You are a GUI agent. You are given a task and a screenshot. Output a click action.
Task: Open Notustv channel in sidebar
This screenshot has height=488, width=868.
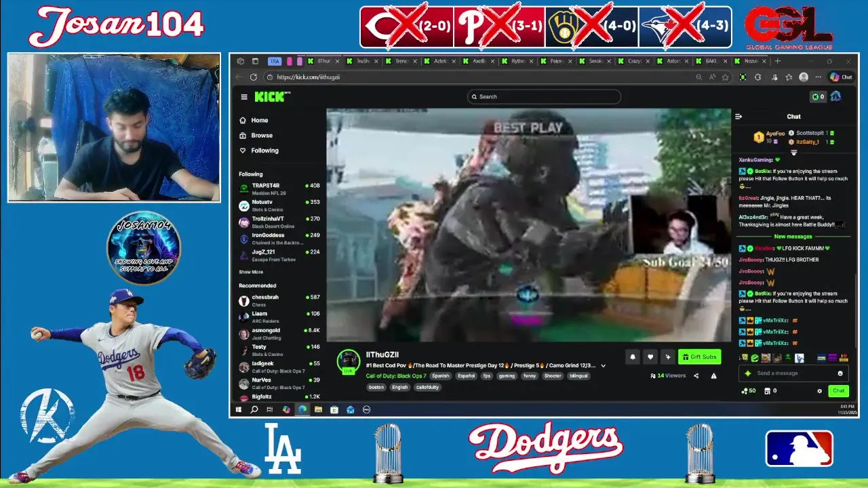279,205
